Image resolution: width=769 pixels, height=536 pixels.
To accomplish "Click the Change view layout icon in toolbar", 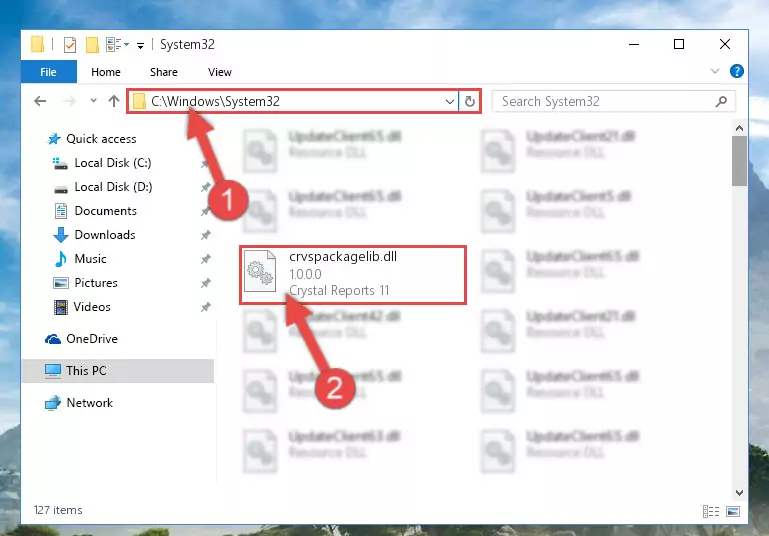I will [114, 45].
